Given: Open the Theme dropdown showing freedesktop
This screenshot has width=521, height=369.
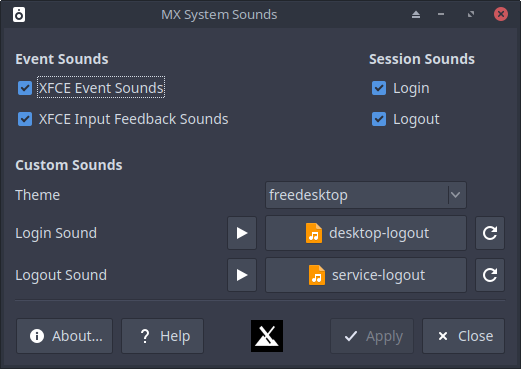Looking at the screenshot, I should (x=366, y=195).
